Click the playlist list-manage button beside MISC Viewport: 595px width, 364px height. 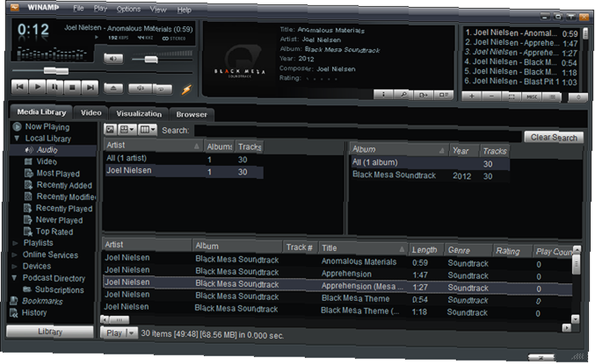pyautogui.click(x=552, y=97)
